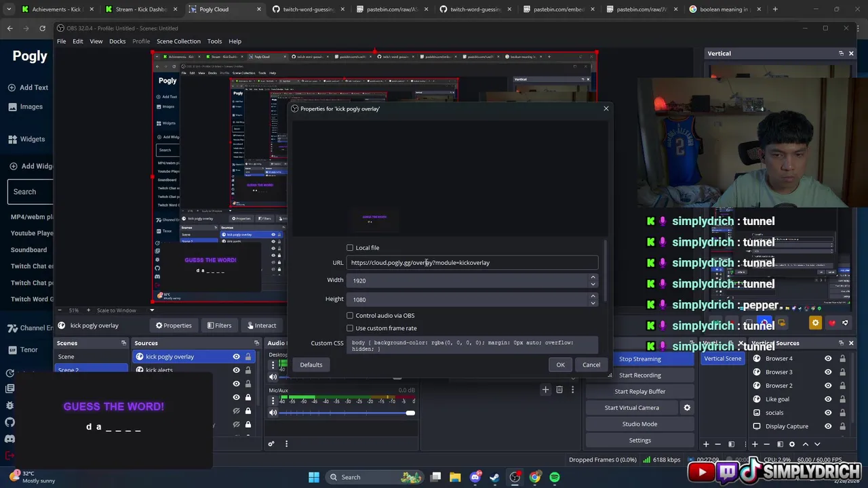The width and height of the screenshot is (868, 488).
Task: Open the Help menu in OBS
Action: tap(235, 41)
